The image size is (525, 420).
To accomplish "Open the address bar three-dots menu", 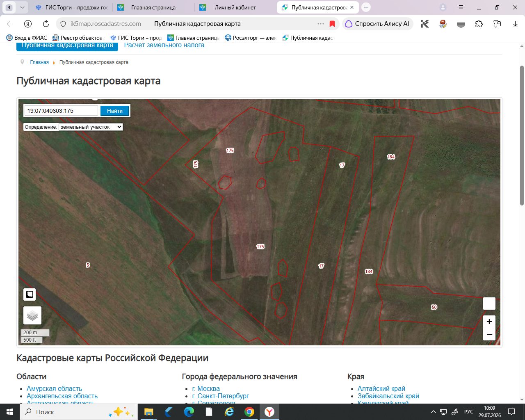I will (321, 24).
